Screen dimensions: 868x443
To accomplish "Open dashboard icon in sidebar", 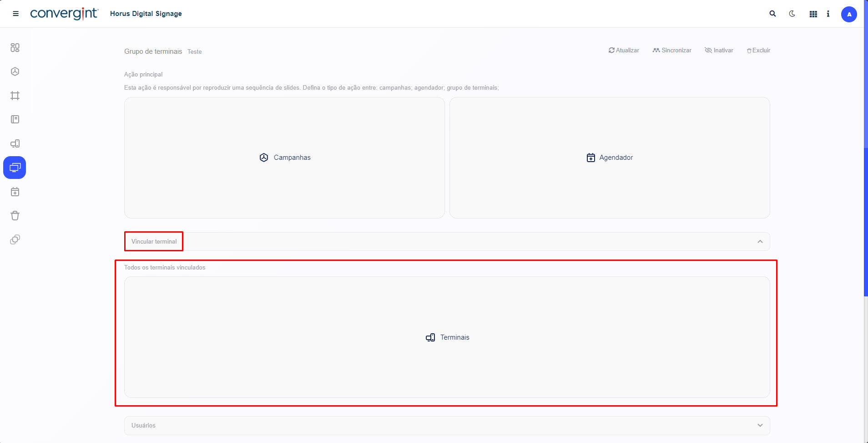I will click(15, 48).
